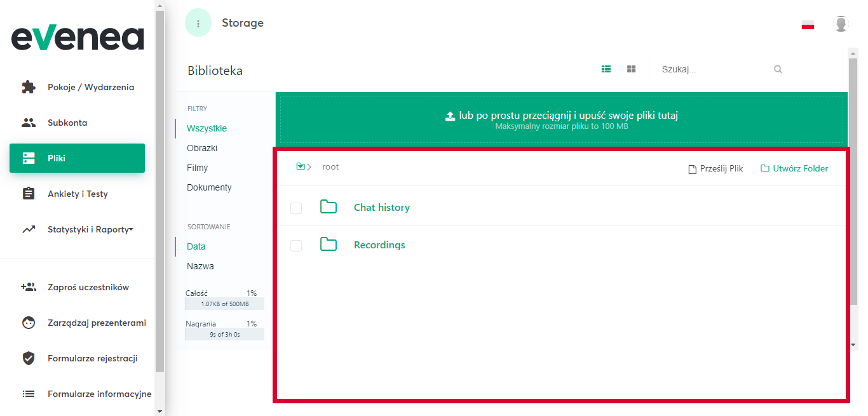Click the folder icon of Recordings
This screenshot has height=416, width=868.
(x=328, y=244)
